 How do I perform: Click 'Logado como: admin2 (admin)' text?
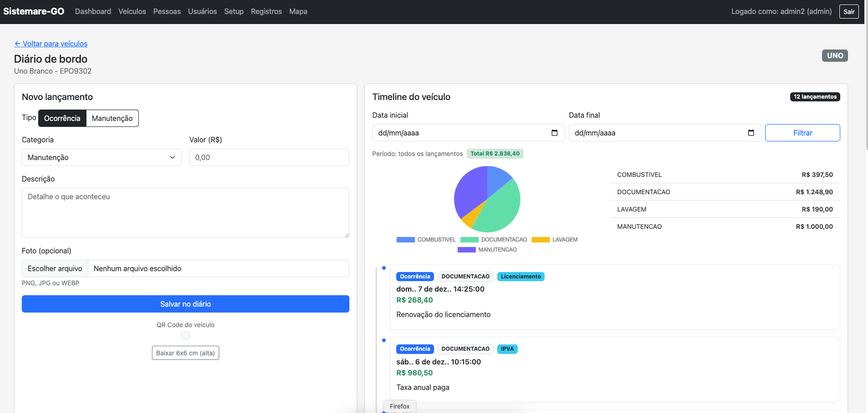click(781, 11)
